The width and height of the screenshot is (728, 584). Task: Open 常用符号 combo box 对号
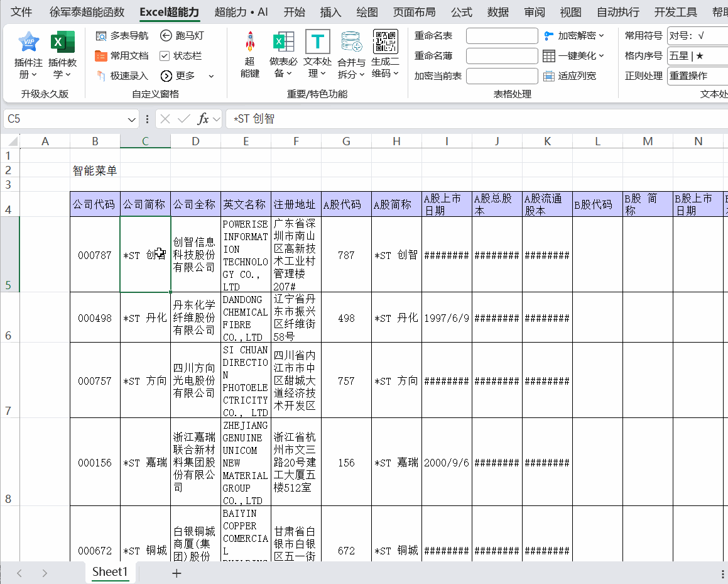point(697,36)
